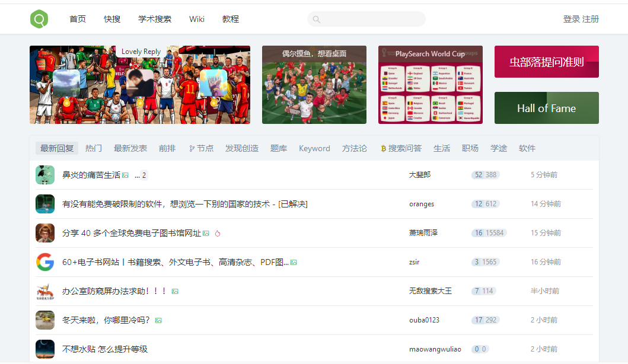Select the 最新回复 tab
The image size is (628, 364).
pyautogui.click(x=57, y=148)
